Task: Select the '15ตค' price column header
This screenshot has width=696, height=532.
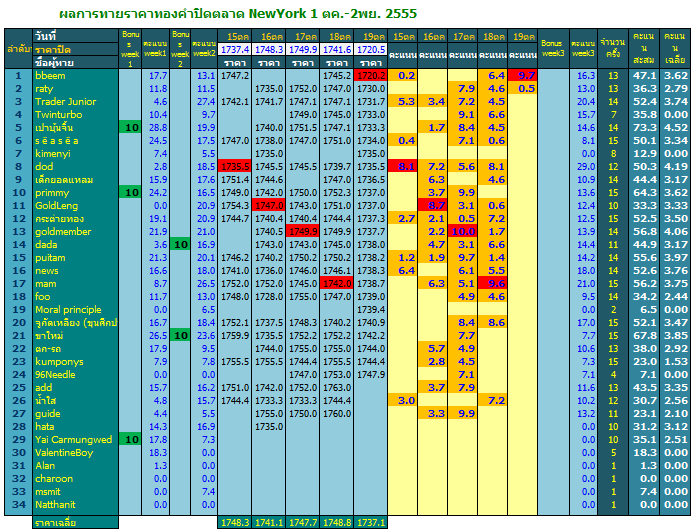Action: (235, 36)
